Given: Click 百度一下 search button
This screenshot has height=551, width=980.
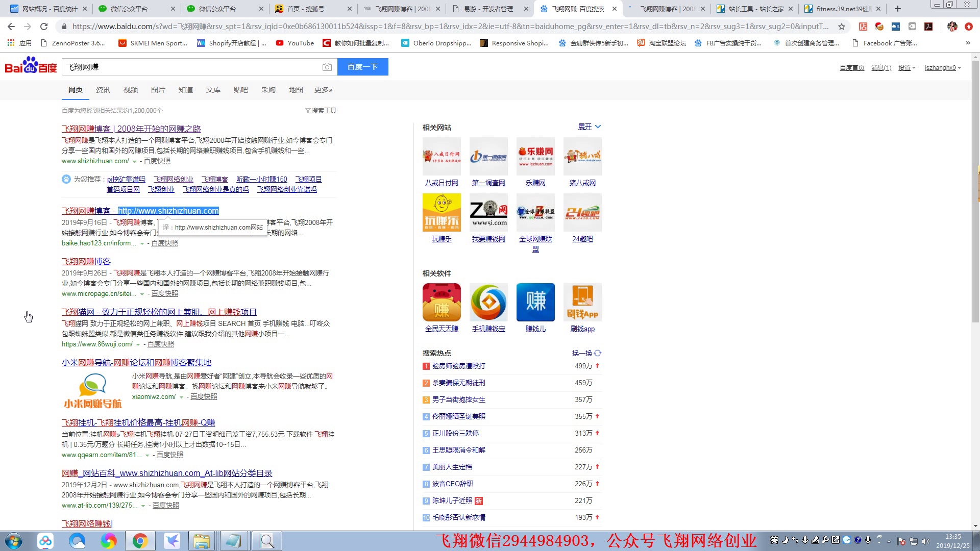Looking at the screenshot, I should tap(363, 67).
